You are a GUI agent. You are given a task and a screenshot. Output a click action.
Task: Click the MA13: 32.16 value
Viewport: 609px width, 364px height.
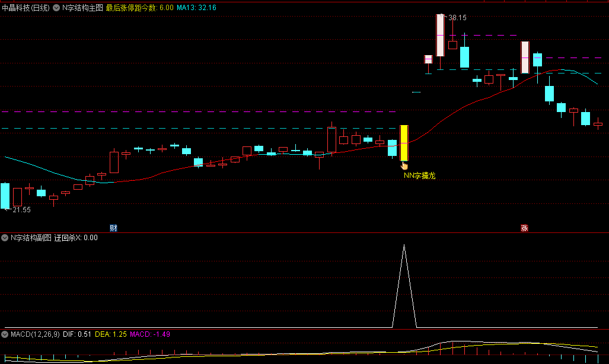(196, 8)
